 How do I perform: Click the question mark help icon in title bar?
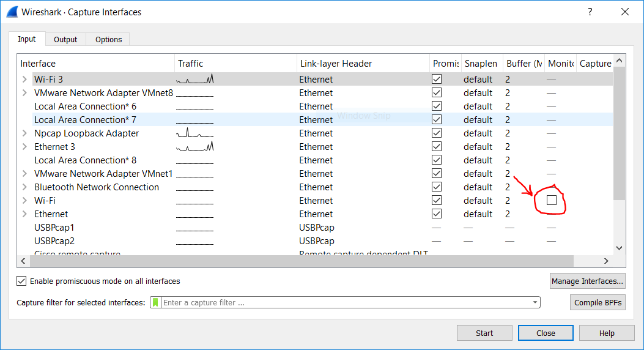coord(590,12)
